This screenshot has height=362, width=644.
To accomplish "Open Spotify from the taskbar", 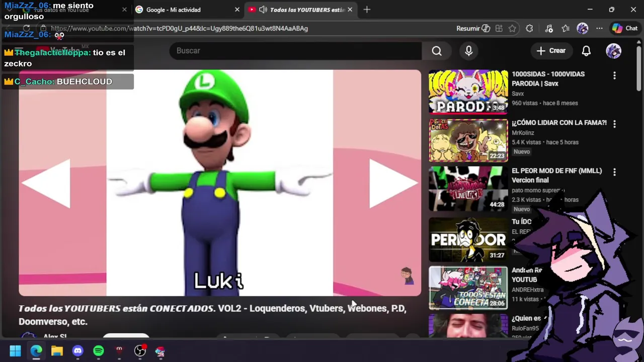I will tap(99, 351).
